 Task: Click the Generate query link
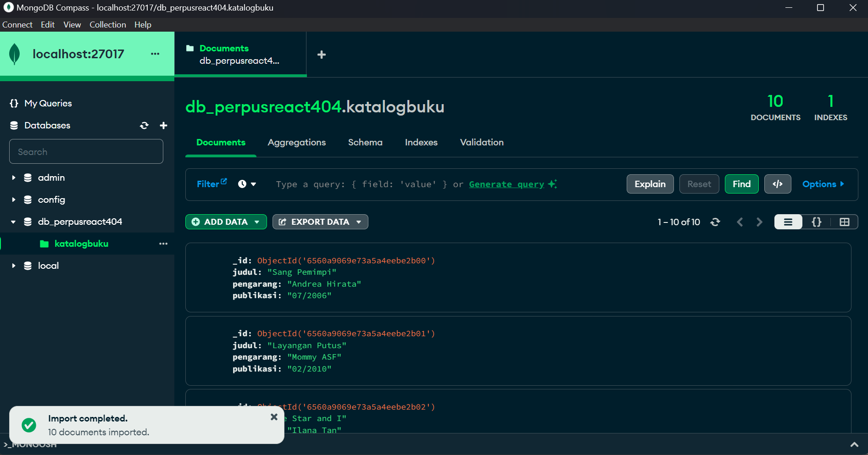click(x=506, y=184)
